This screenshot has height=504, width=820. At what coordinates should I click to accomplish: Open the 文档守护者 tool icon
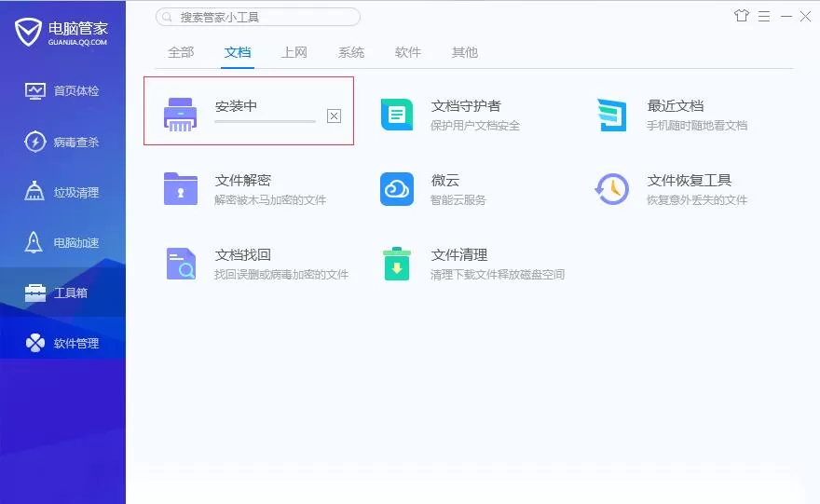396,115
